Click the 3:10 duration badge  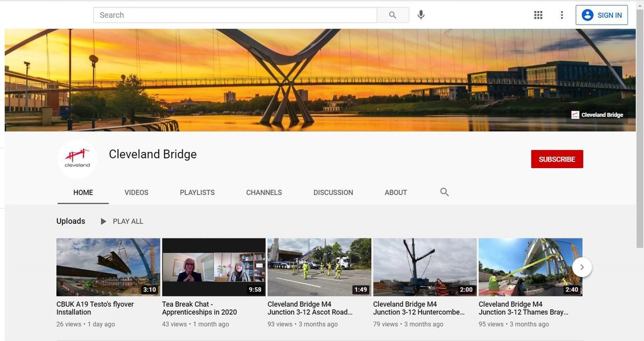click(x=149, y=289)
